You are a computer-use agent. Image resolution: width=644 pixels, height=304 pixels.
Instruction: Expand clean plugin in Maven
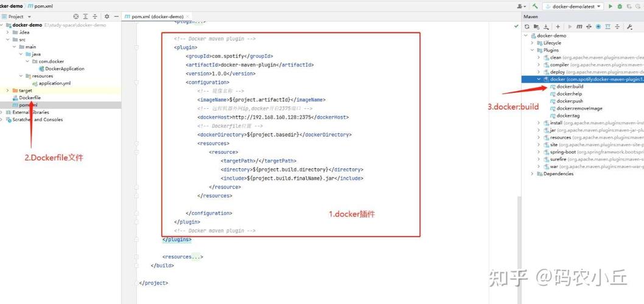[539, 57]
